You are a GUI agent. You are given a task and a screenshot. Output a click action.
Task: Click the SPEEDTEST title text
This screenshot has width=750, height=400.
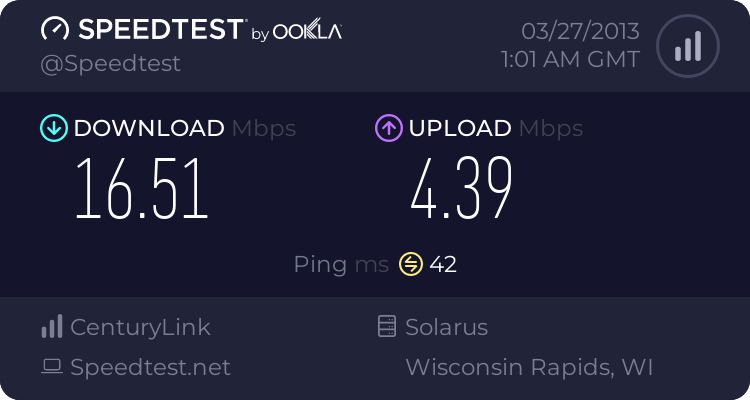point(159,30)
